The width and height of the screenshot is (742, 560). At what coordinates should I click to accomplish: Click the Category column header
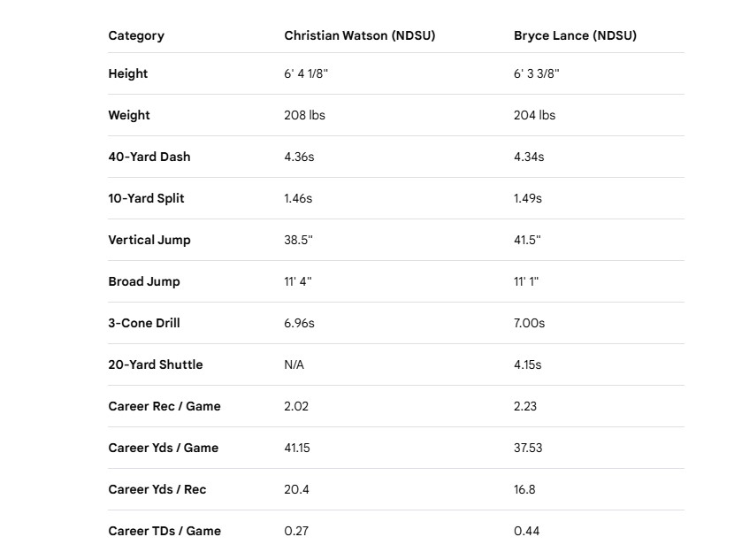coord(136,36)
